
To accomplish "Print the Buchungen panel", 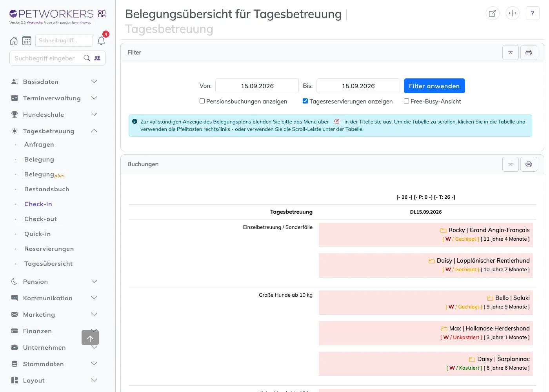I will coord(529,164).
